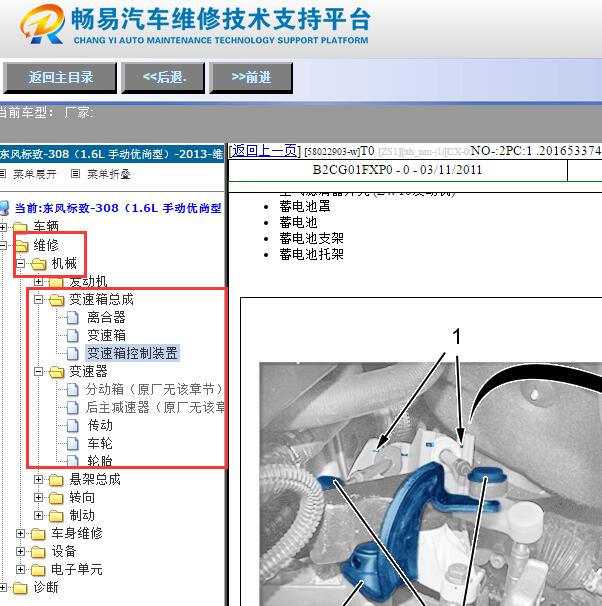Open the 后主减速器 tree item
Image resolution: width=602 pixels, height=606 pixels.
(x=155, y=407)
